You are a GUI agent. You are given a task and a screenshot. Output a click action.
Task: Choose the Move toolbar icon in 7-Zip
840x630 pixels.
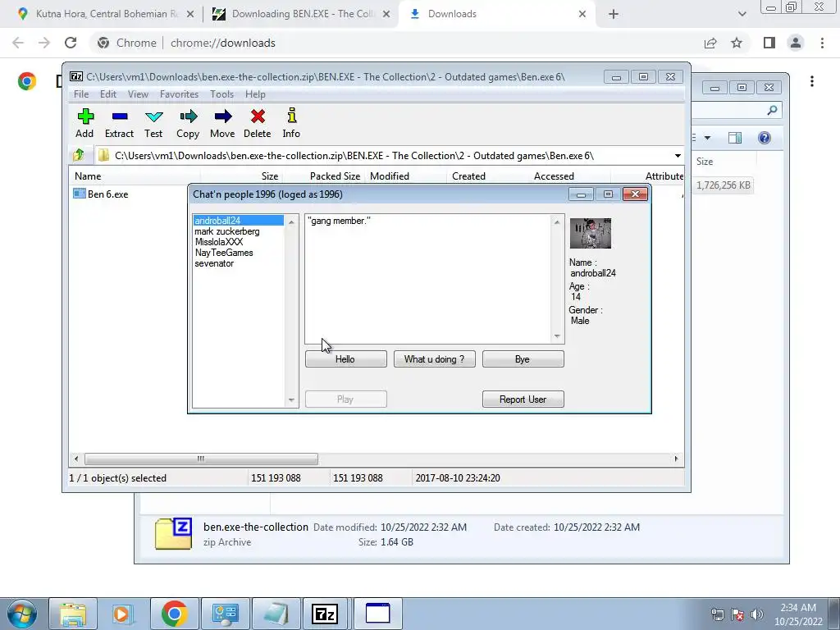click(x=222, y=124)
